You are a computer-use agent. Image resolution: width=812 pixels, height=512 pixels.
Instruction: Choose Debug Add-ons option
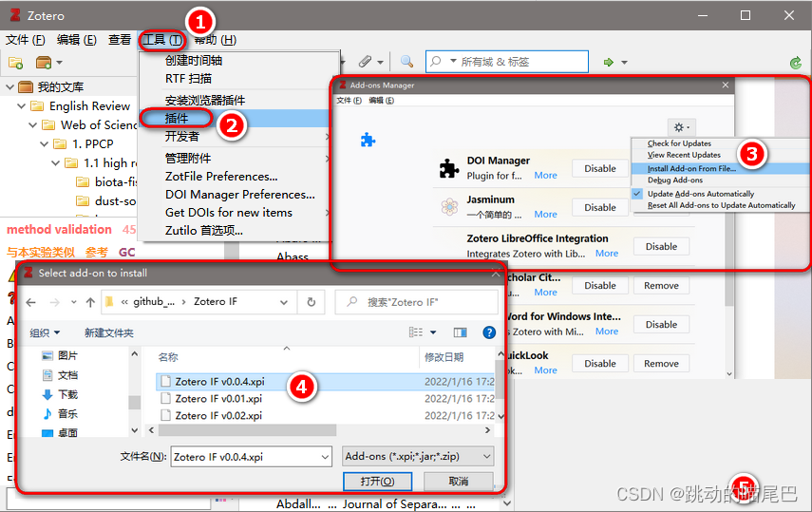tap(675, 180)
